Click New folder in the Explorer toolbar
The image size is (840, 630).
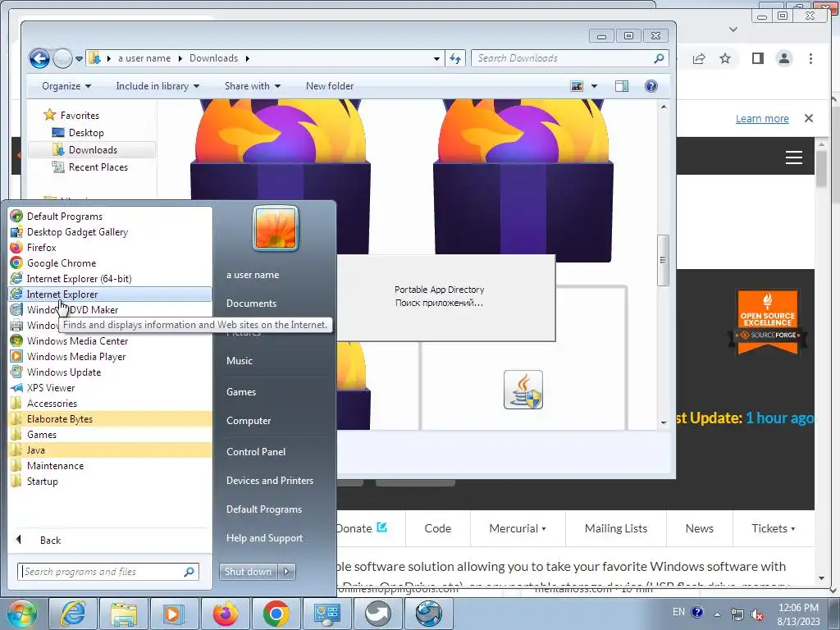[330, 86]
